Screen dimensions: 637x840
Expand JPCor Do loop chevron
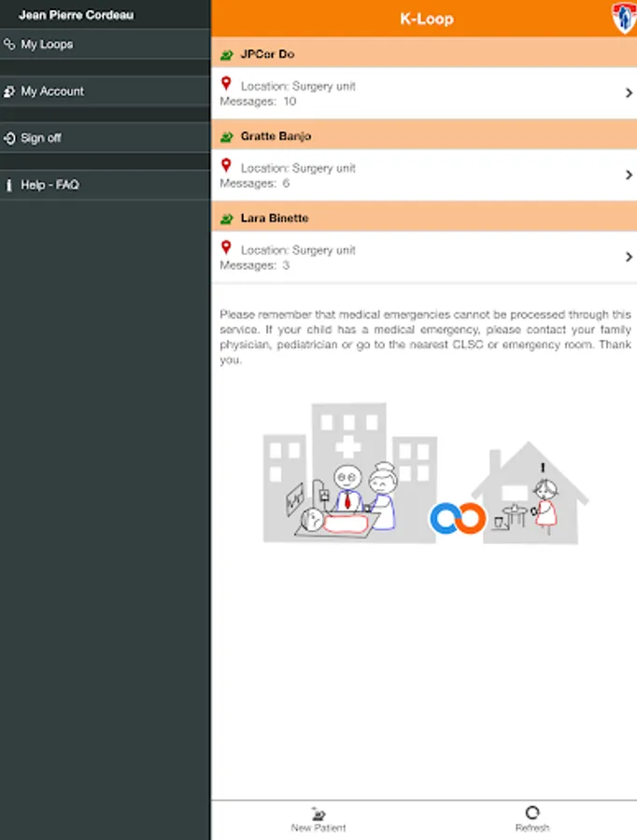coord(629,93)
